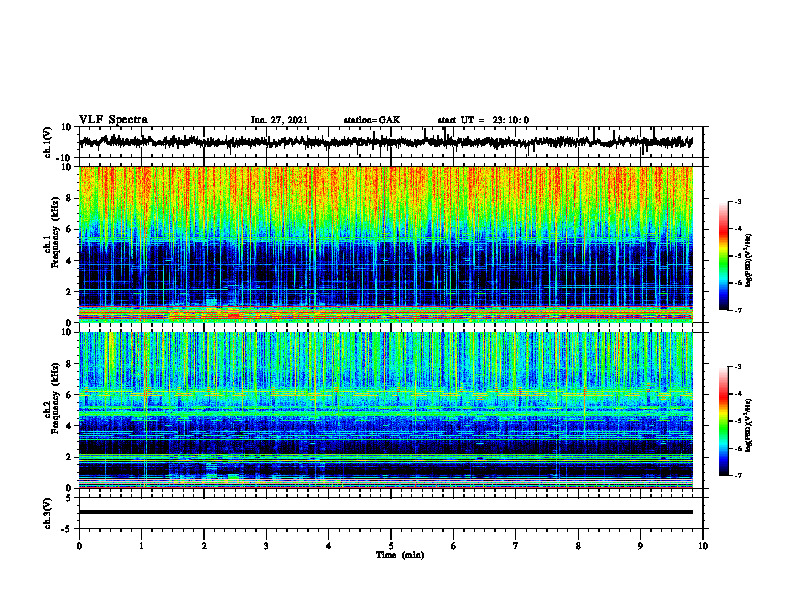Click the ch.1 voltage waveform trace panel
Viewport: 792px width, 612px height.
pos(390,142)
